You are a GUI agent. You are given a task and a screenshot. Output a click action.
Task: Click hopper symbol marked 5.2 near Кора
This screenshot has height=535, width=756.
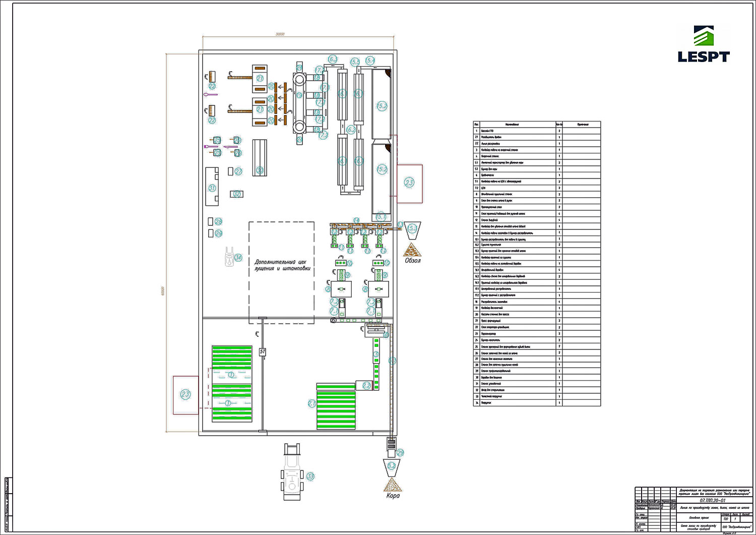pos(392,466)
